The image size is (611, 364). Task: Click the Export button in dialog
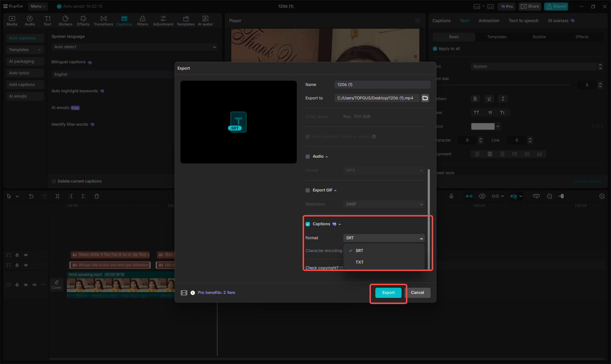388,293
